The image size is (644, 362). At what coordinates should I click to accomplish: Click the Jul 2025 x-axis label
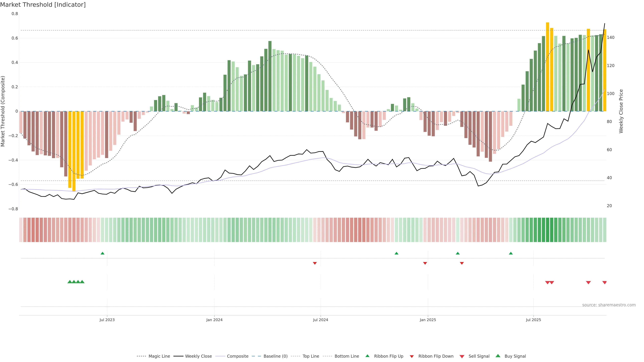533,320
